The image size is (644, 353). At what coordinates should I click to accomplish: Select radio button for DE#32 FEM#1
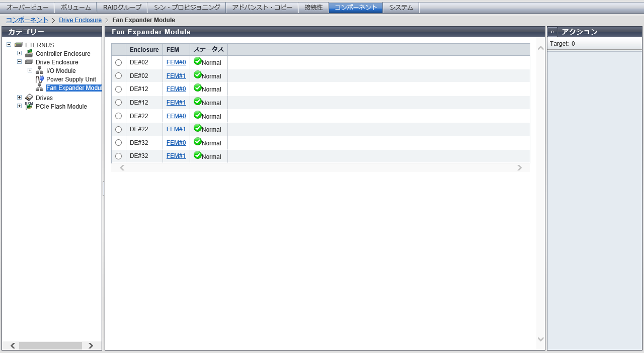pos(119,156)
